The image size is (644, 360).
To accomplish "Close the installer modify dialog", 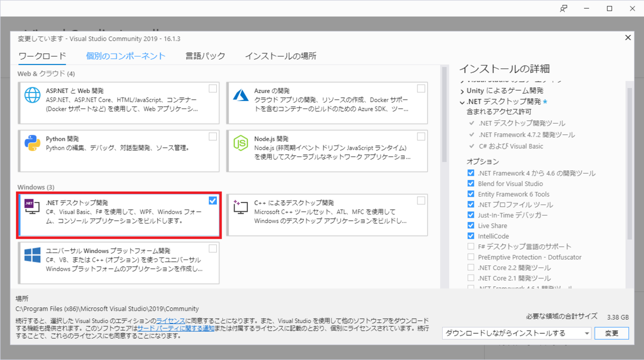I will [628, 38].
